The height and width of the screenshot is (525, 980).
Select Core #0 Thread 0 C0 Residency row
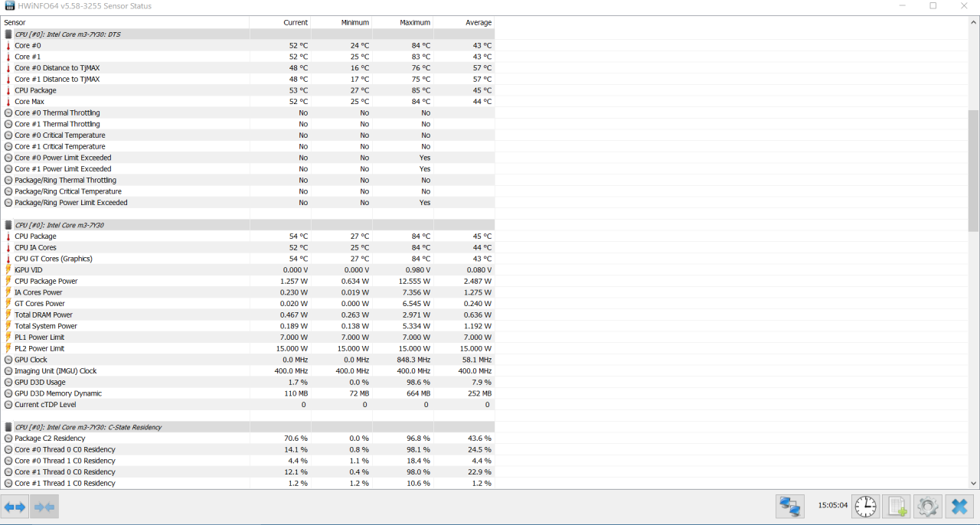coord(247,450)
